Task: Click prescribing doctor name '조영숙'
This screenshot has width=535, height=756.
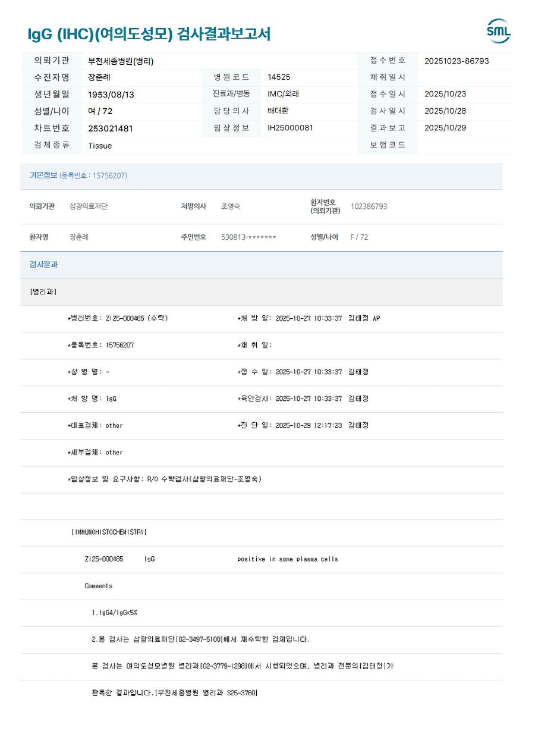Action: (231, 206)
